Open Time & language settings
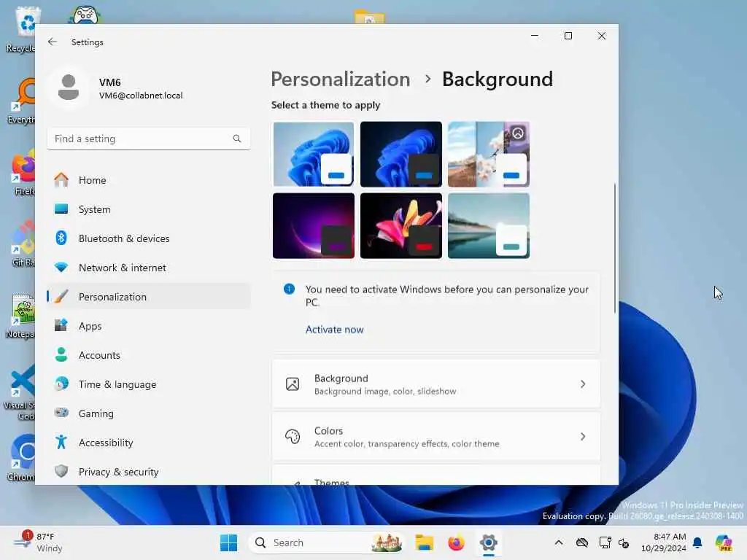The image size is (747, 560). (149, 384)
